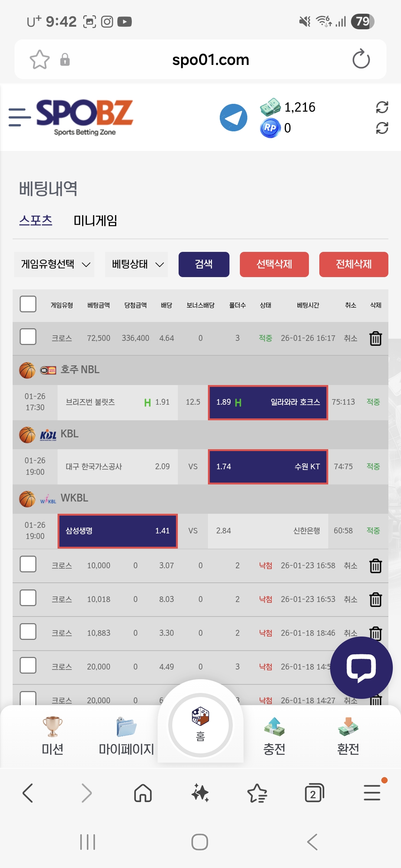Check the checkbox for the 72,500 bet
Screen dimensions: 401x868
pos(28,338)
